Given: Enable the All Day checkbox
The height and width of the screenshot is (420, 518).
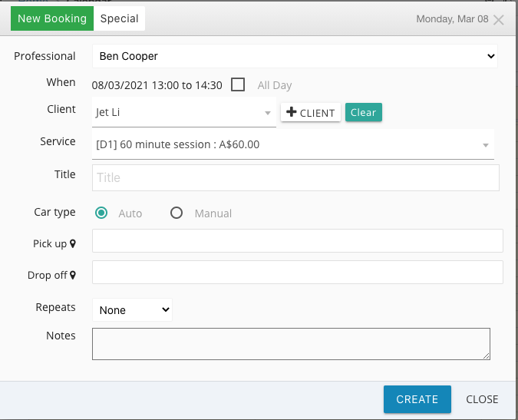Looking at the screenshot, I should [238, 84].
